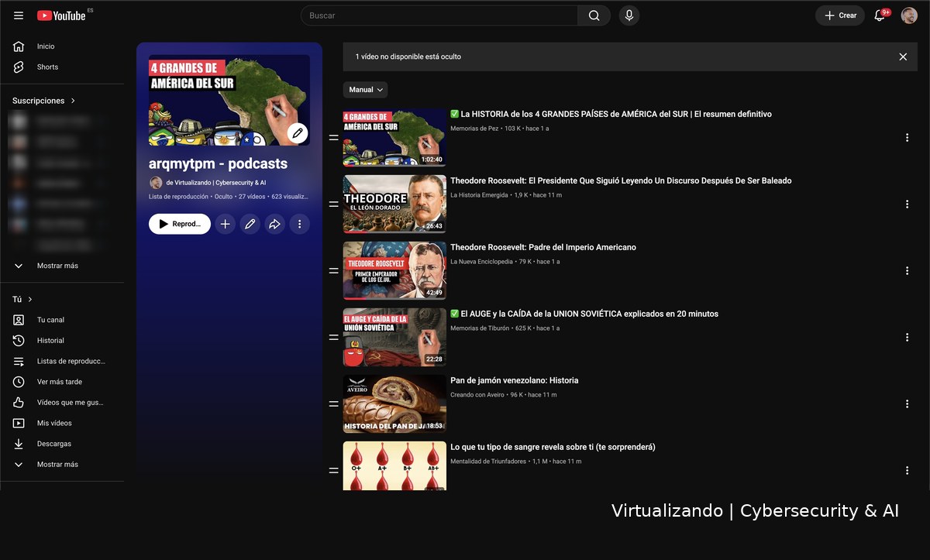Click the Crear button
930x560 pixels.
click(x=840, y=15)
